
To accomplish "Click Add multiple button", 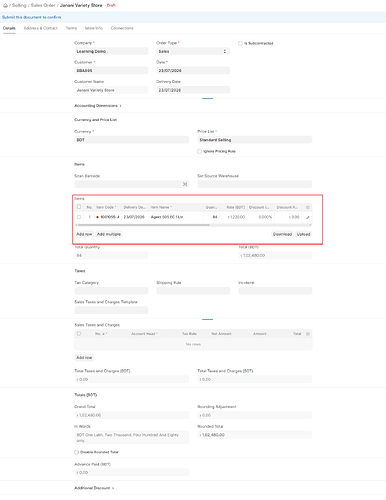I will tap(109, 234).
